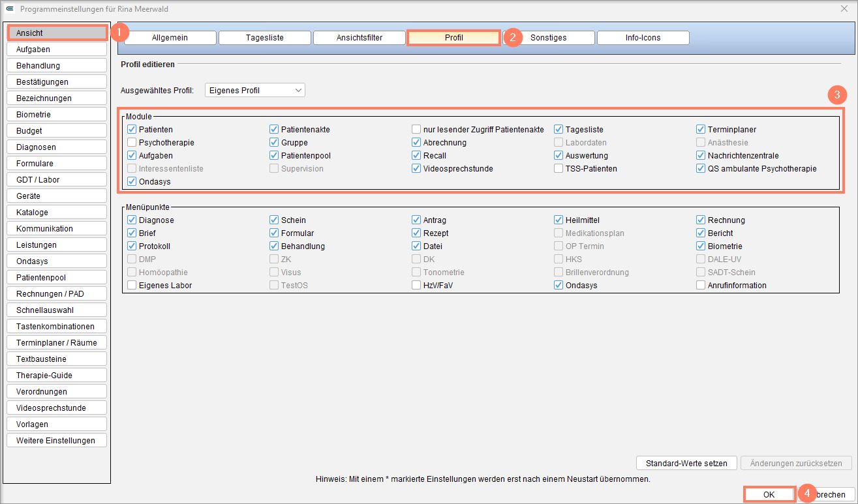Uncheck the Videosprechstunde module checkbox

click(416, 169)
